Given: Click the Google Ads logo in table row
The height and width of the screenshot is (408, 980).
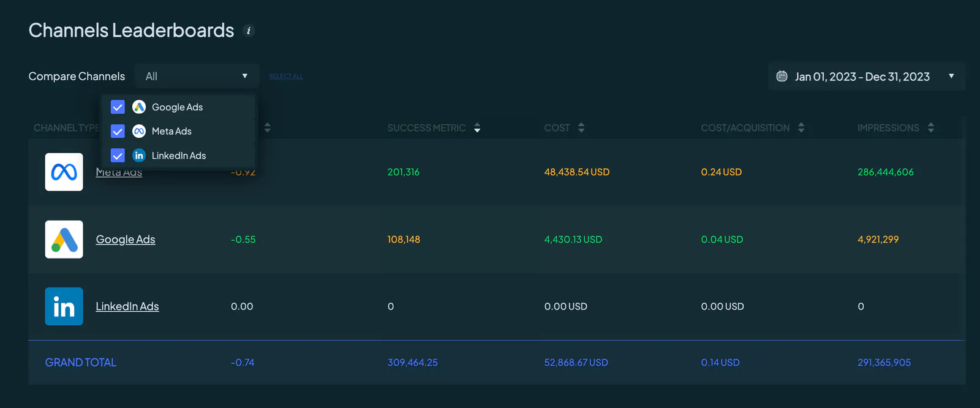Looking at the screenshot, I should (64, 240).
